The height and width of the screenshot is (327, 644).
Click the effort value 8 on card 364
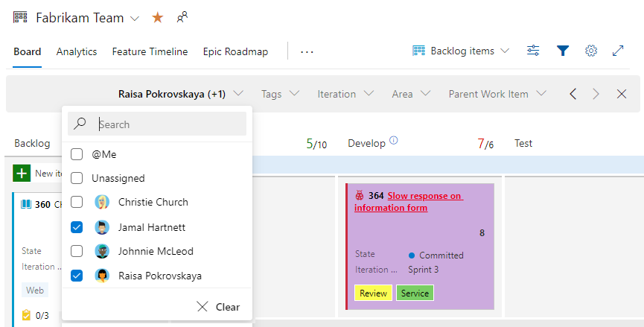[482, 233]
